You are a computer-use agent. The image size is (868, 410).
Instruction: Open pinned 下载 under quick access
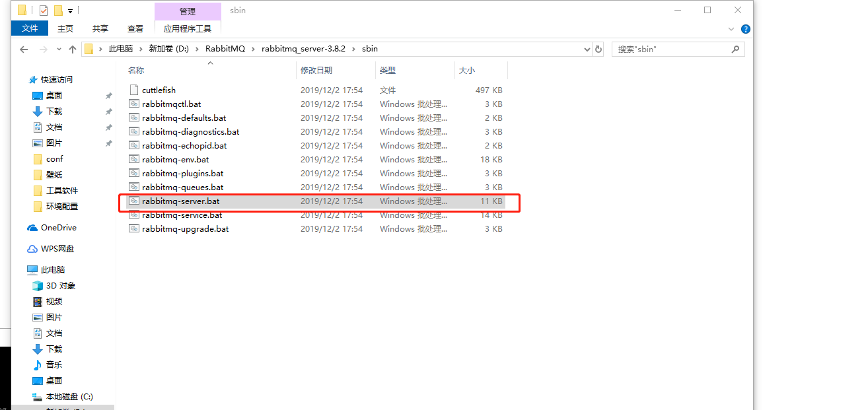[x=54, y=111]
